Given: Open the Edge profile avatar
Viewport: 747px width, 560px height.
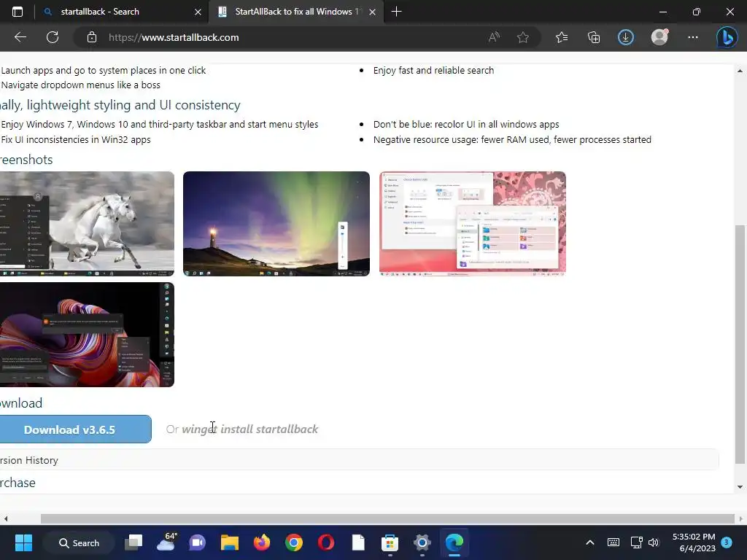Looking at the screenshot, I should coord(659,37).
